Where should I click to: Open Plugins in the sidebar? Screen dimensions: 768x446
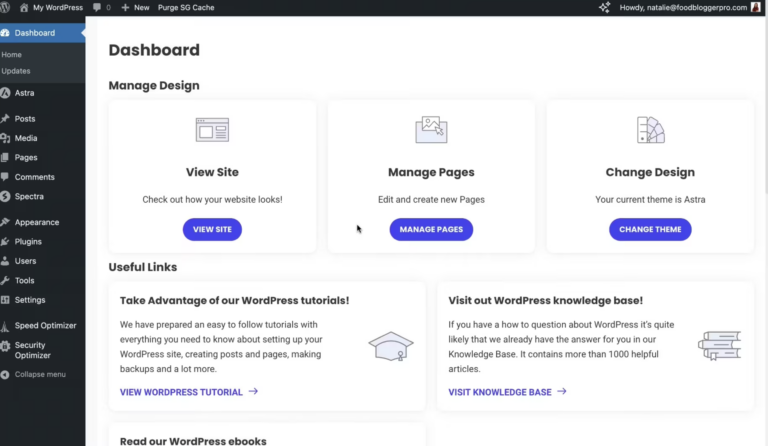[28, 242]
